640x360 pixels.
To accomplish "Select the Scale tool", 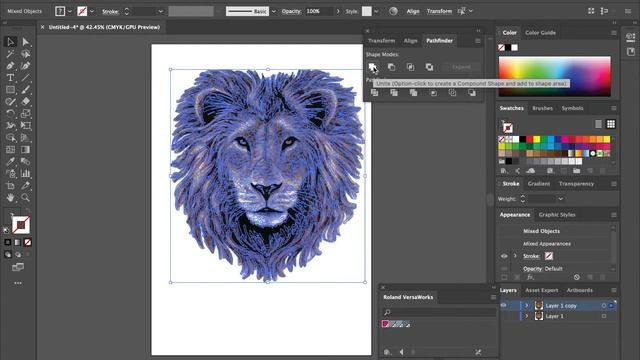I will 25,113.
